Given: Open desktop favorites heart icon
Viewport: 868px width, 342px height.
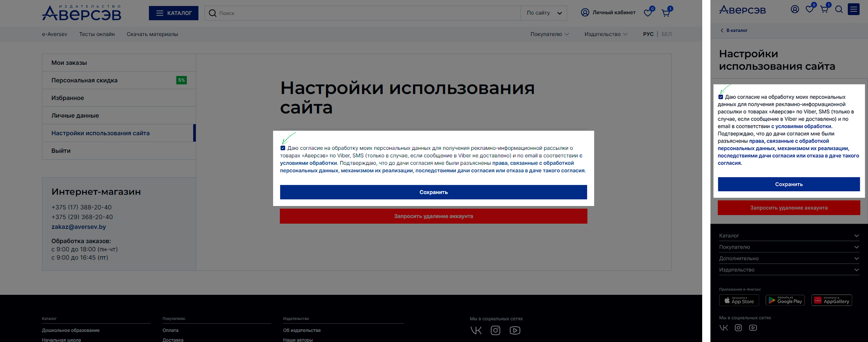Looking at the screenshot, I should pyautogui.click(x=648, y=13).
